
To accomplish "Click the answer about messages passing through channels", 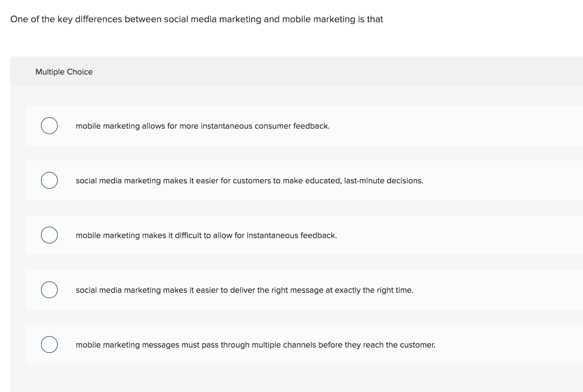I will [x=256, y=344].
